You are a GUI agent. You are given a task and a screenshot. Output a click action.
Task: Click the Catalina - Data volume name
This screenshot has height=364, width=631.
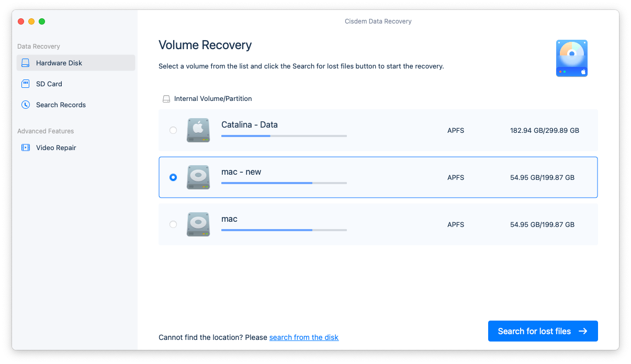tap(250, 124)
